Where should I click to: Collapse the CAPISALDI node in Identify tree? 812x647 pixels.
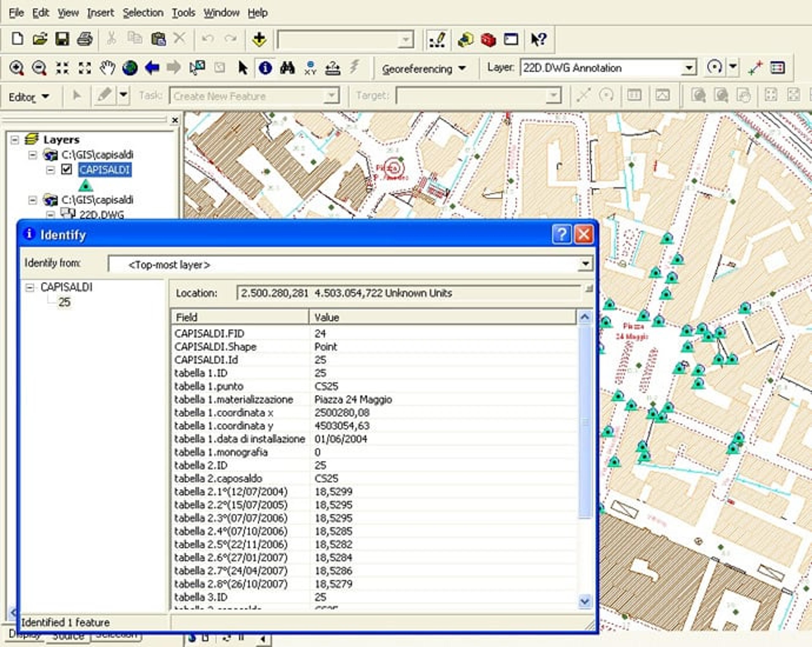tap(29, 287)
